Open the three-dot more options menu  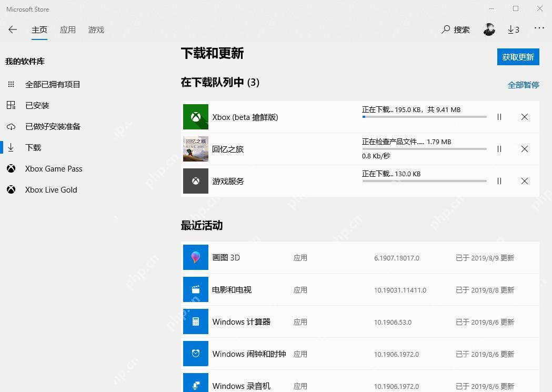pyautogui.click(x=539, y=28)
